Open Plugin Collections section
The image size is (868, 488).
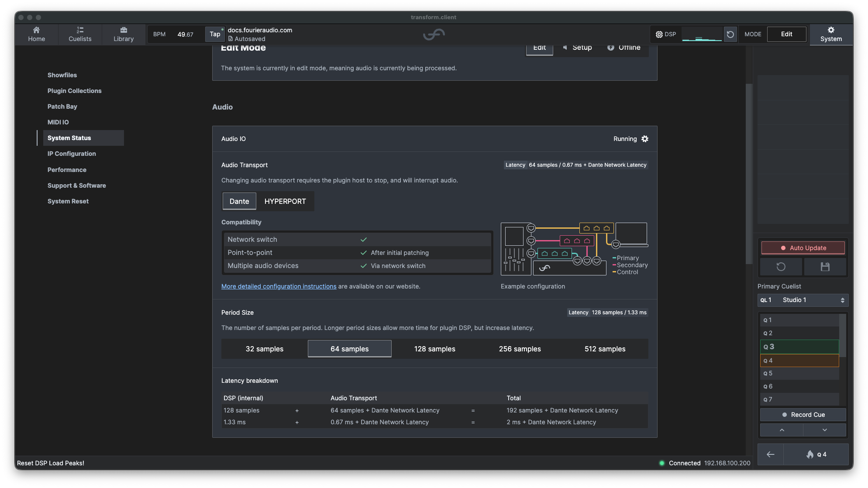pyautogui.click(x=74, y=91)
